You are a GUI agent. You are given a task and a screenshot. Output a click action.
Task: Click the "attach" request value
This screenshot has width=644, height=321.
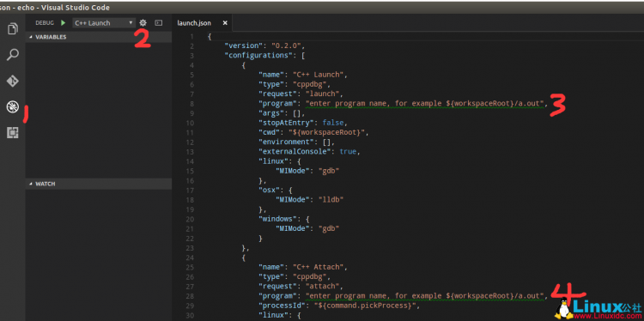click(323, 286)
